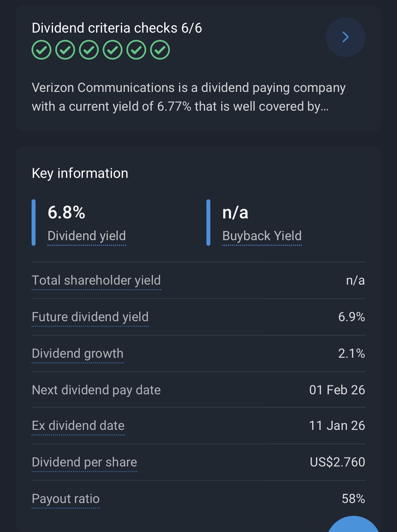
Task: Click the sixth green dividend check icon
Action: tap(160, 50)
